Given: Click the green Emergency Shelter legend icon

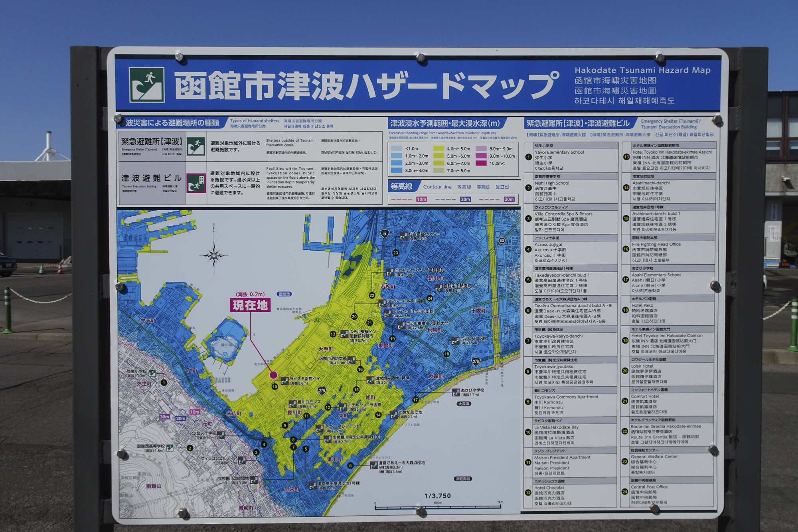Looking at the screenshot, I should tap(196, 146).
